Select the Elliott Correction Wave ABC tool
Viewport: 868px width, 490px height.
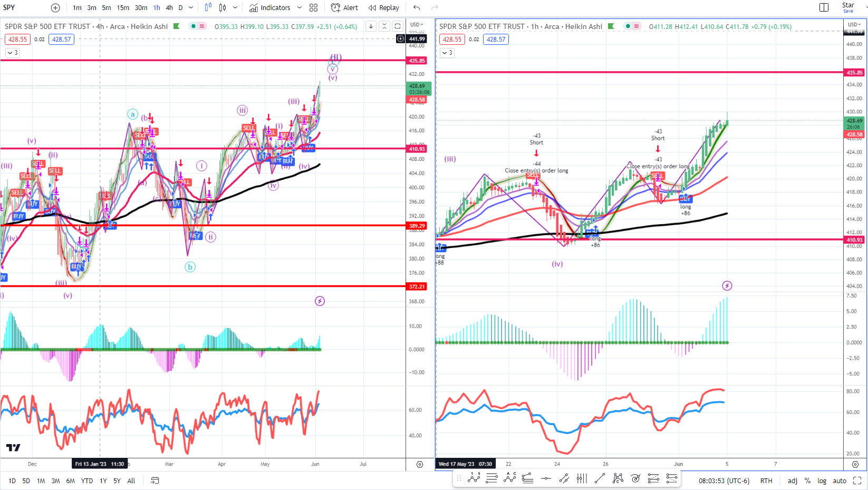510,478
